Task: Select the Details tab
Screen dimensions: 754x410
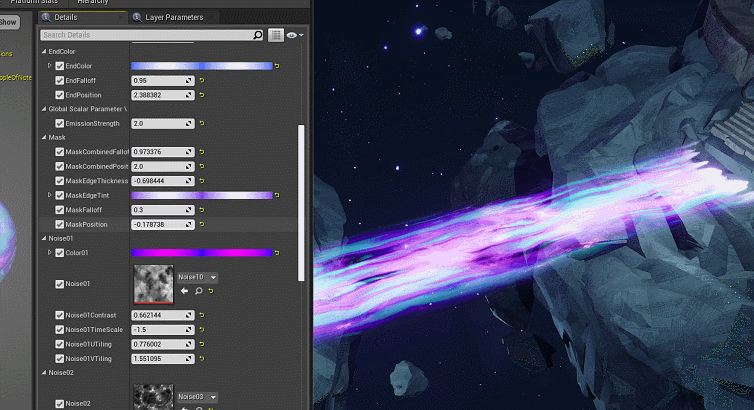Action: point(66,17)
